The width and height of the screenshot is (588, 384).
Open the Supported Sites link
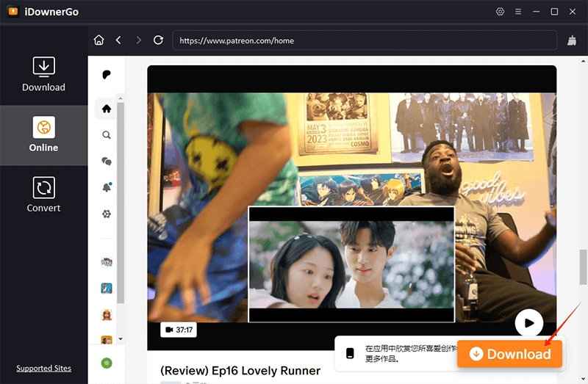pos(43,368)
